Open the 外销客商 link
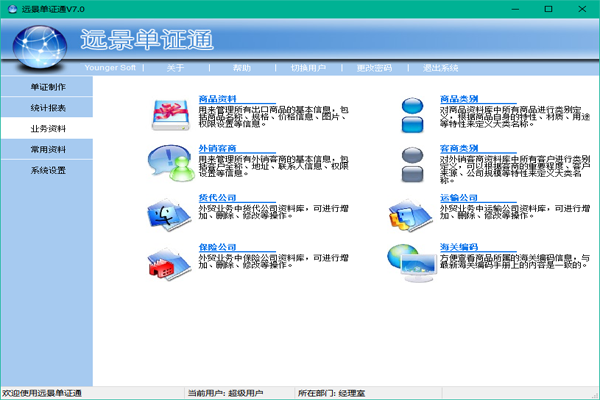600x400 pixels. tap(217, 148)
